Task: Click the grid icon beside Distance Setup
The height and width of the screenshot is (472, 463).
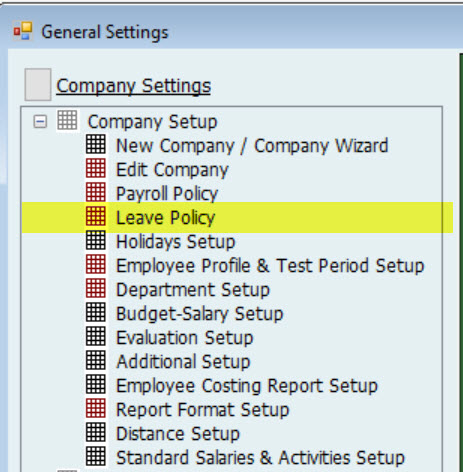Action: 96,432
